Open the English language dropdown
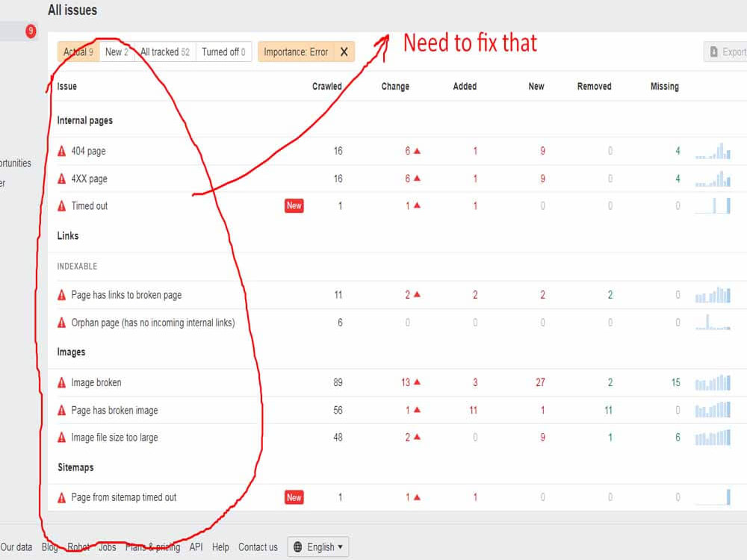This screenshot has width=747, height=560. 318,547
